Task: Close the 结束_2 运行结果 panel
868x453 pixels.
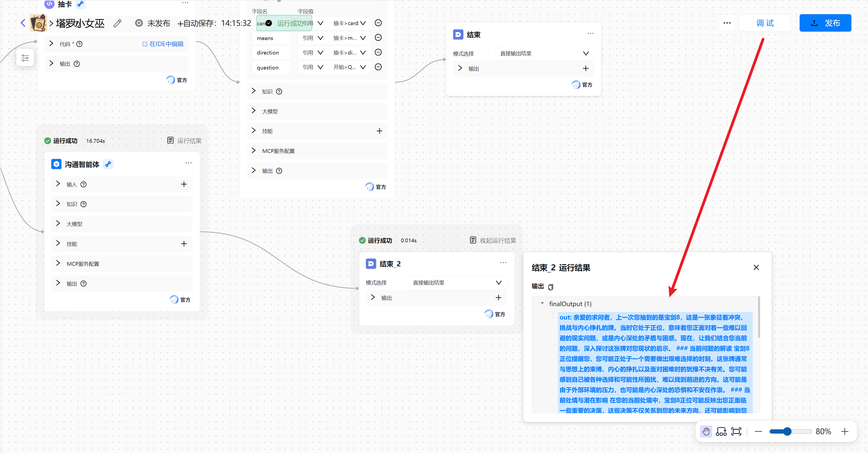Action: [756, 267]
